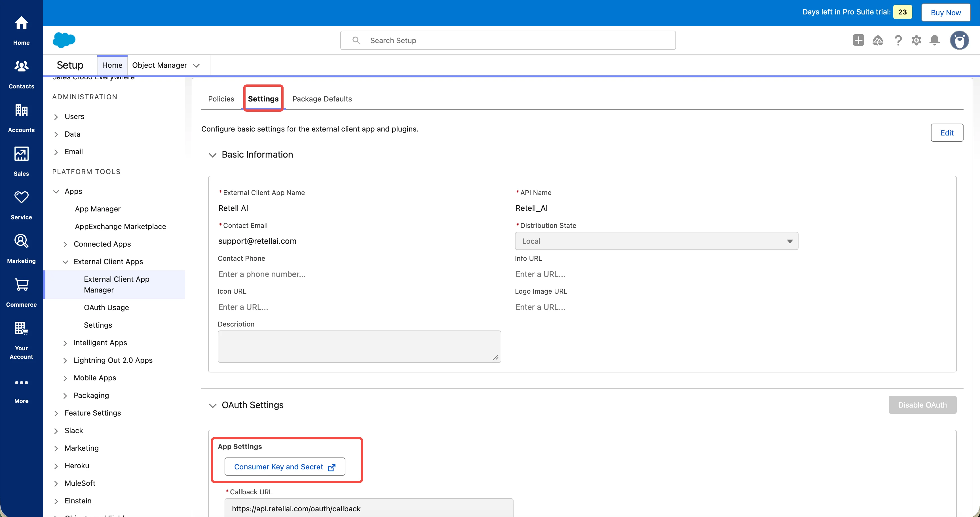Open the Trailhead guidance icon
The image size is (980, 517).
click(x=878, y=40)
